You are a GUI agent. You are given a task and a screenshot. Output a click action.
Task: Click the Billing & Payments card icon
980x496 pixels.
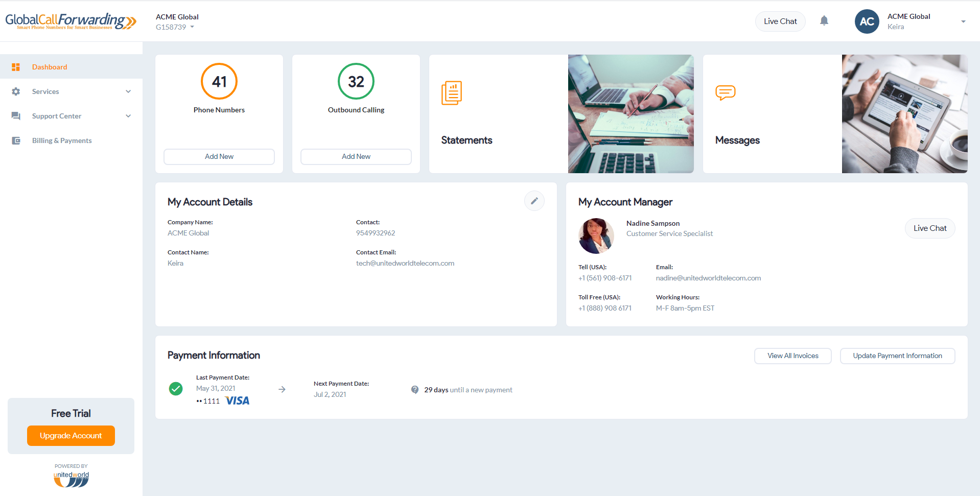pyautogui.click(x=16, y=140)
